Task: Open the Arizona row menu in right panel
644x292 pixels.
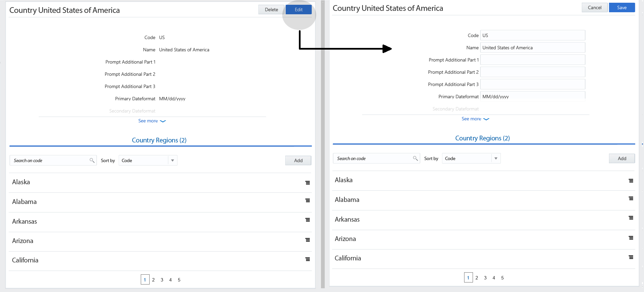Action: coord(631,238)
